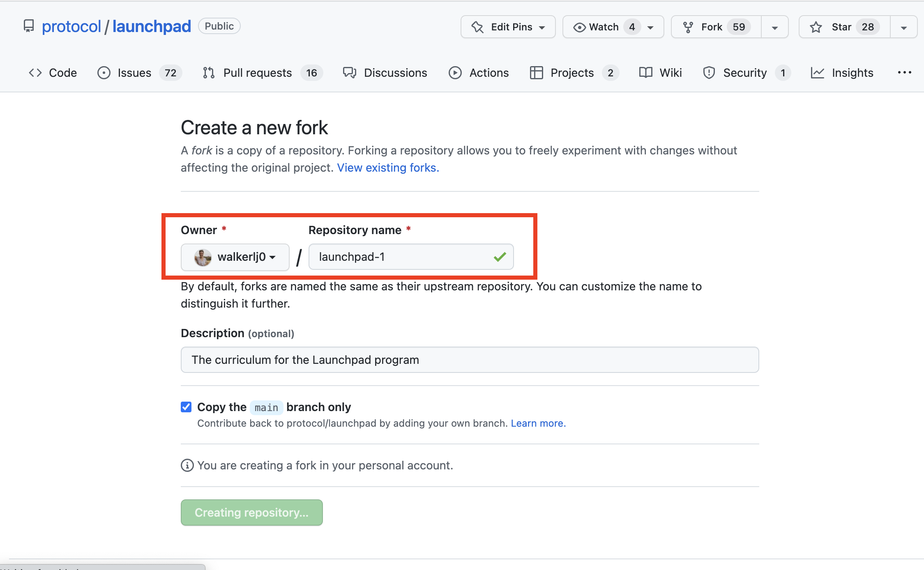The height and width of the screenshot is (570, 924).
Task: Click the Description text field
Action: (470, 360)
